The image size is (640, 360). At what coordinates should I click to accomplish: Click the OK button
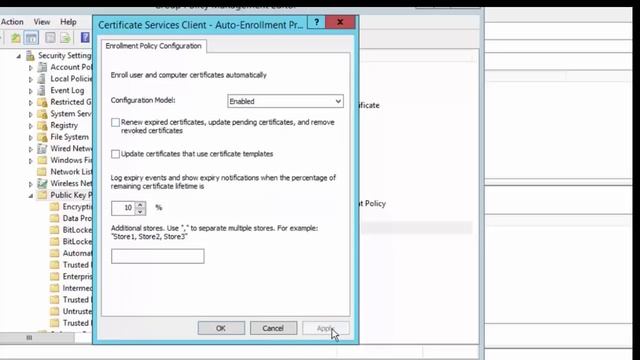tap(221, 328)
